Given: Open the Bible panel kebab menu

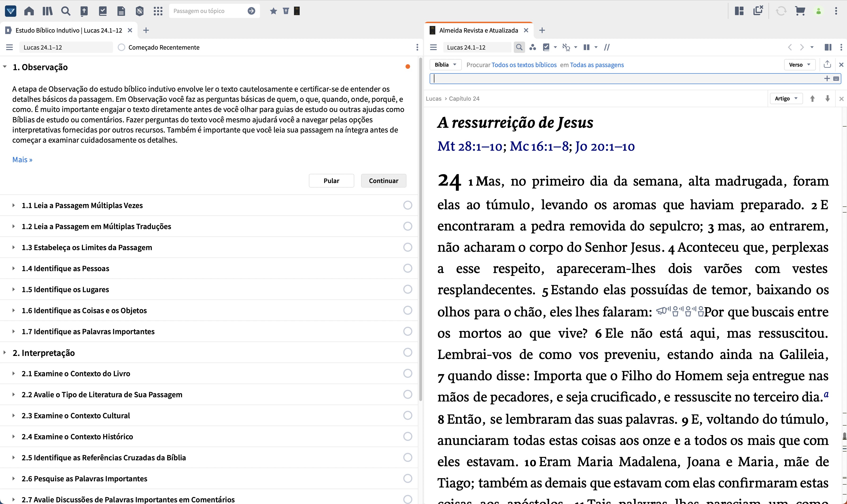Looking at the screenshot, I should 841,47.
